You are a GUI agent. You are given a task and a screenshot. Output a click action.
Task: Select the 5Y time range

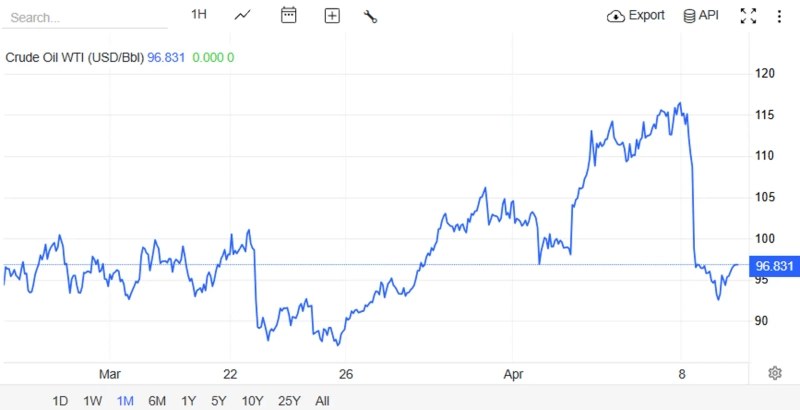(x=218, y=401)
